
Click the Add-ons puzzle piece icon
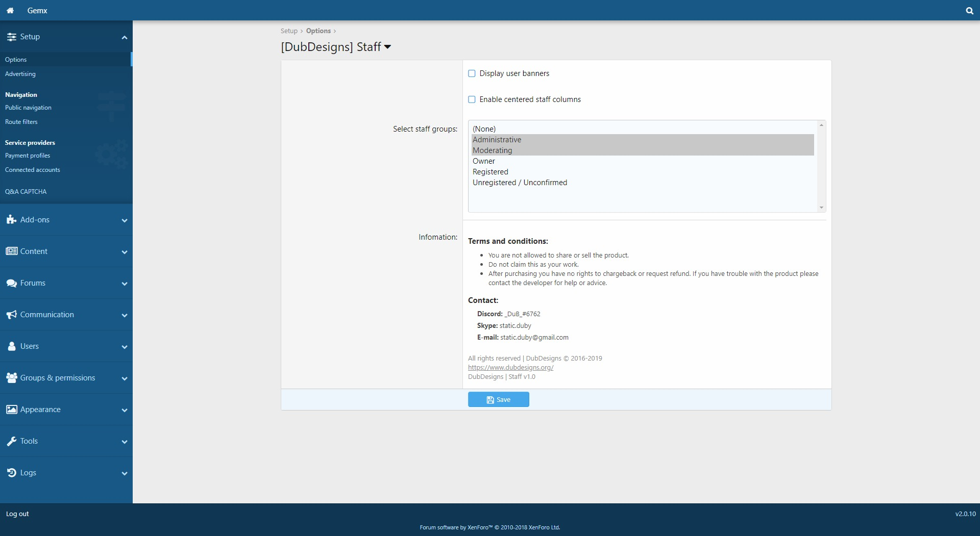point(11,220)
